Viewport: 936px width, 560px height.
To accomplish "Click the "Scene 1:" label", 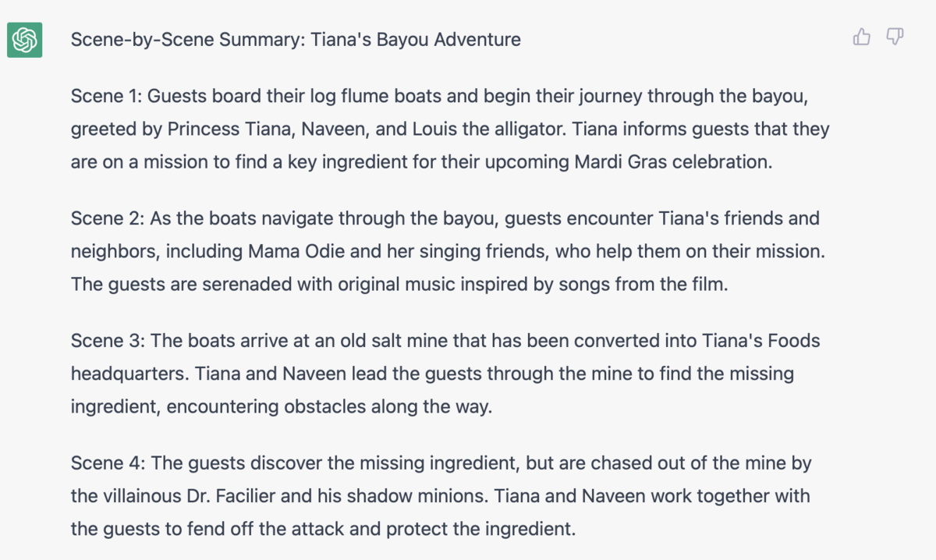I will pos(106,96).
